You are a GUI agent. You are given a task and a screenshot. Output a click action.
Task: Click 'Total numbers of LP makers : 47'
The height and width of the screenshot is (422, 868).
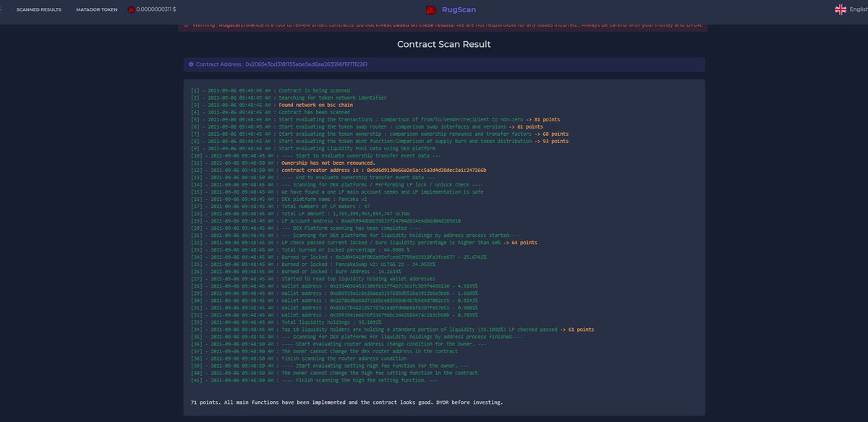click(282, 206)
